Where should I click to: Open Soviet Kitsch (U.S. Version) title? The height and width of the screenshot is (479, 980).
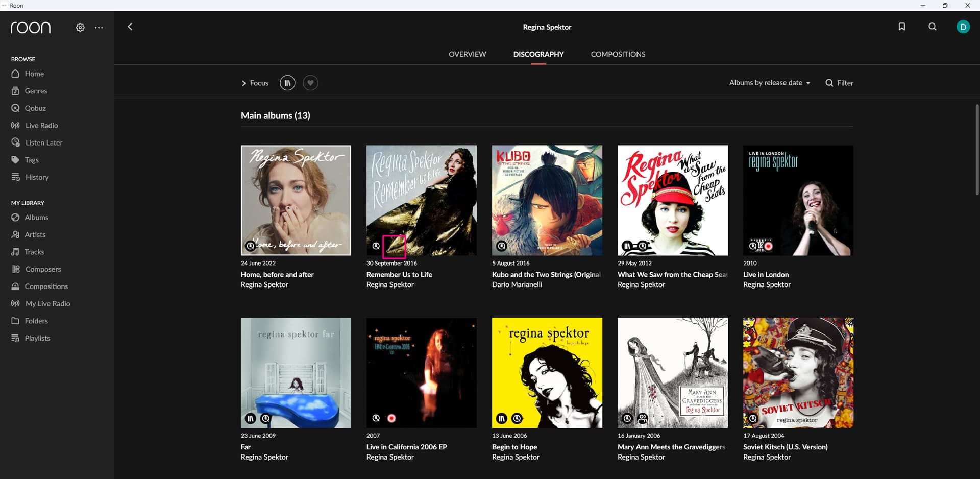(x=785, y=447)
